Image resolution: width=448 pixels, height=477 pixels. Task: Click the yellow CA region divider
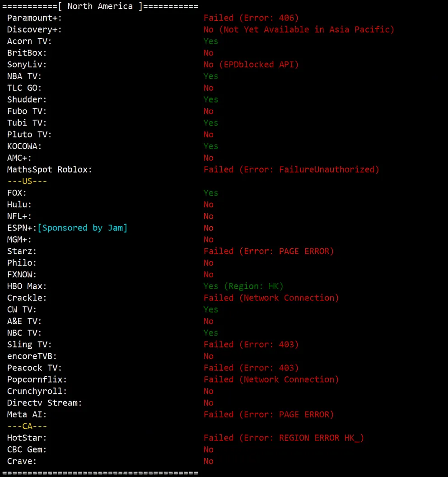tap(27, 426)
